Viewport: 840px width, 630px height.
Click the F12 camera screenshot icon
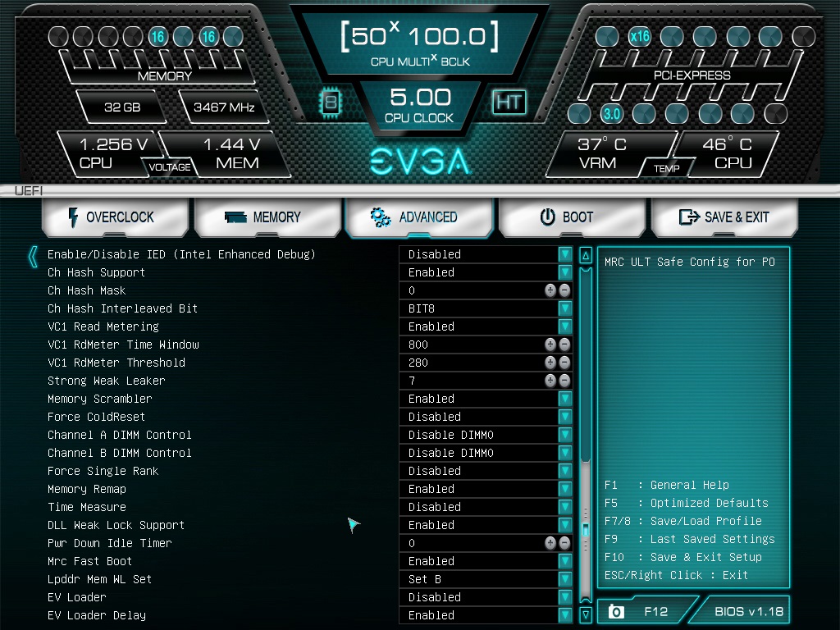(x=616, y=611)
